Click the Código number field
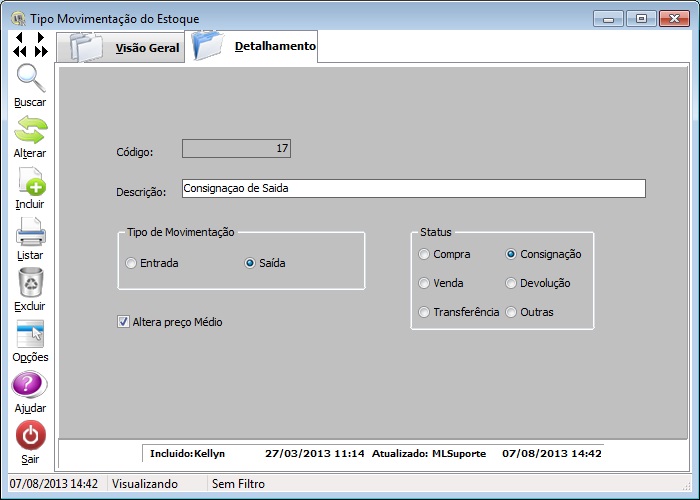 click(236, 149)
